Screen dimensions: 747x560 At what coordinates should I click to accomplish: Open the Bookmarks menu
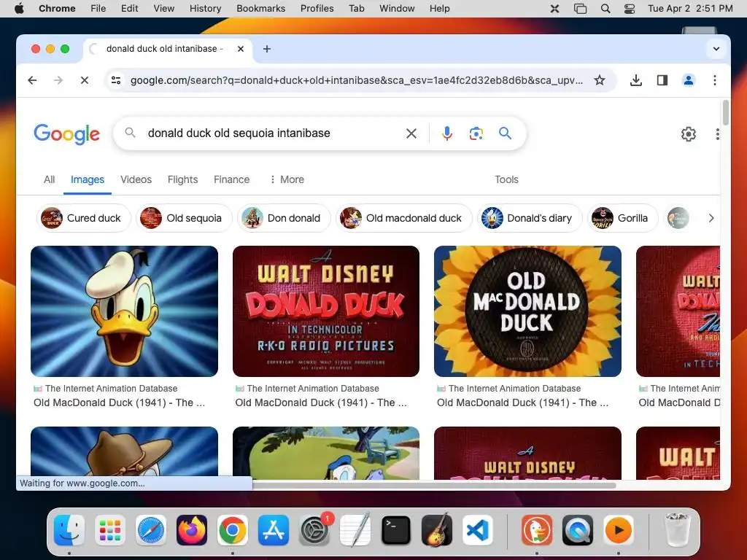click(x=260, y=9)
